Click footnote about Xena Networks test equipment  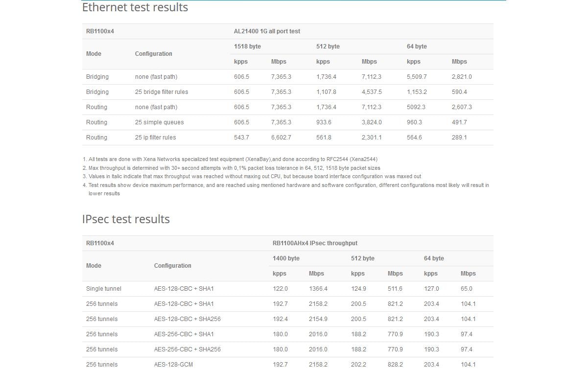pyautogui.click(x=233, y=159)
